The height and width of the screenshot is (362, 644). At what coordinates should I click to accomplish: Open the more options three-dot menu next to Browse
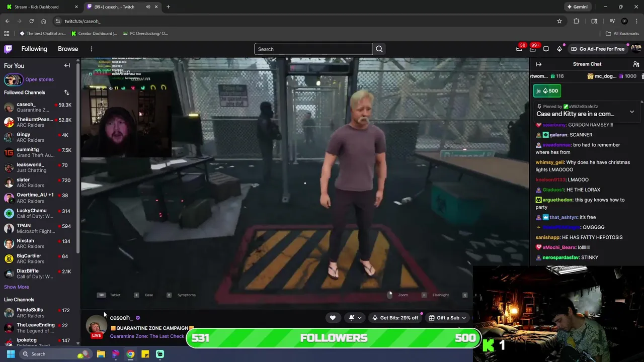pyautogui.click(x=92, y=49)
